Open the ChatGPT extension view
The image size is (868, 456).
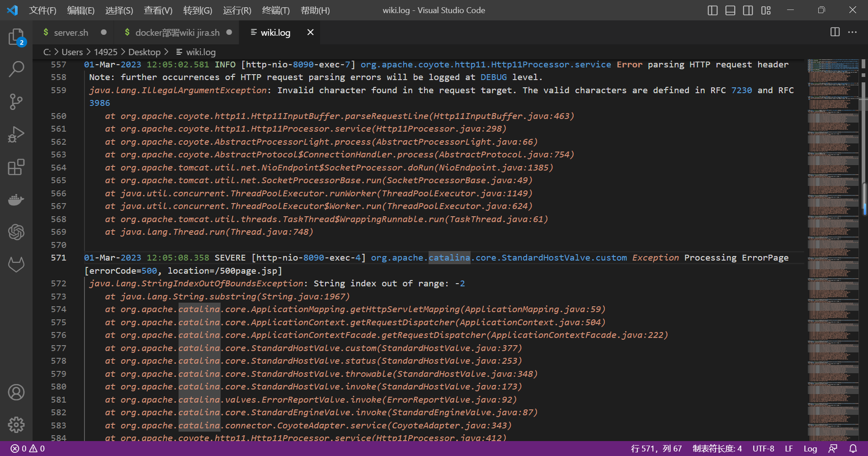pos(16,232)
